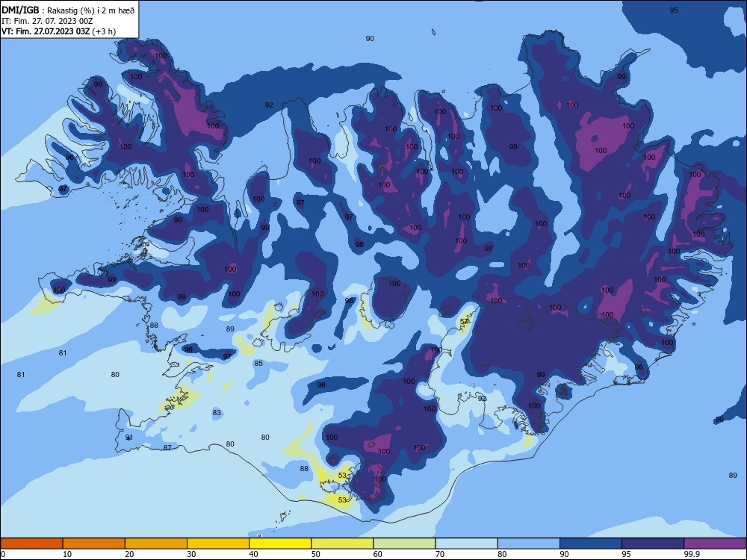Click the humidity value '57' on the map
The width and height of the screenshot is (747, 560).
click(464, 321)
